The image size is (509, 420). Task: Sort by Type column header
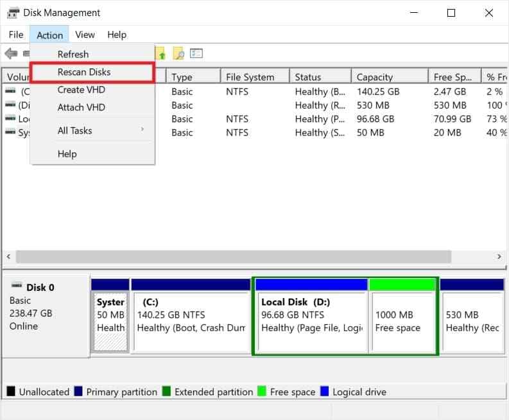[x=193, y=77]
